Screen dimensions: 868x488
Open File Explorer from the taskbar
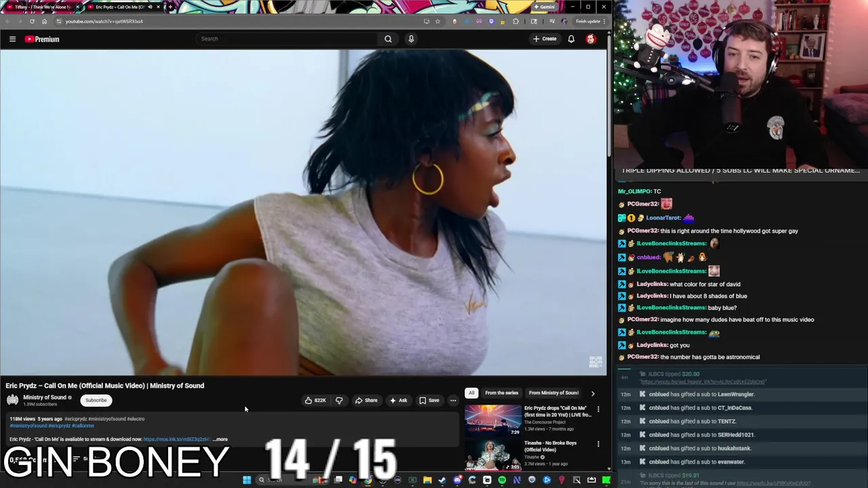point(427,480)
